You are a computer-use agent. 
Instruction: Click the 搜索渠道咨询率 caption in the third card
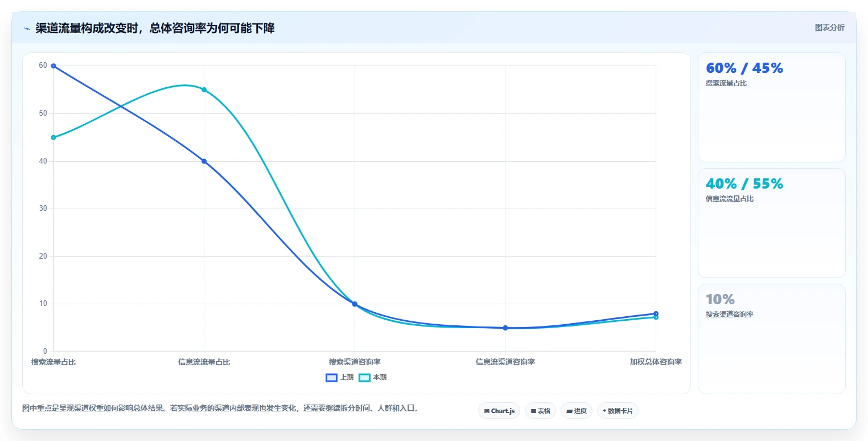pyautogui.click(x=730, y=315)
